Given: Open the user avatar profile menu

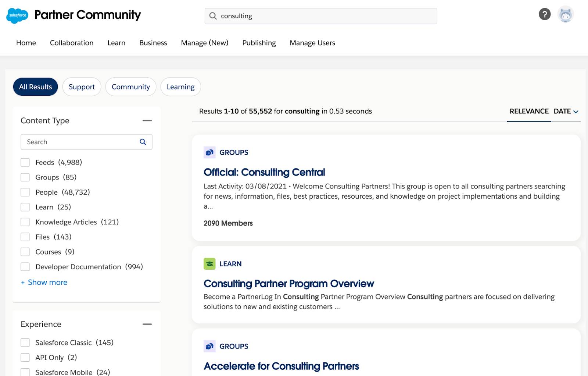Looking at the screenshot, I should point(565,15).
